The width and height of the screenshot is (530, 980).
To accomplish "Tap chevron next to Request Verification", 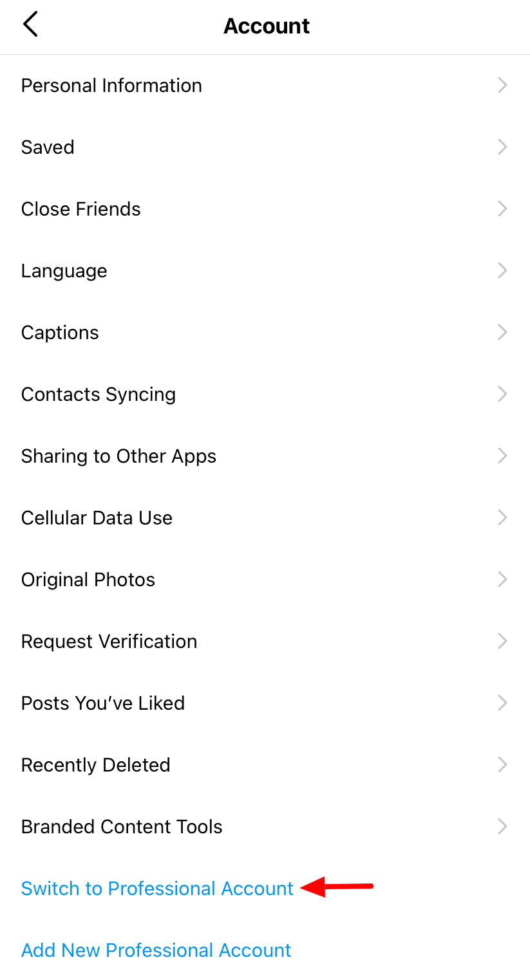I will coord(503,642).
